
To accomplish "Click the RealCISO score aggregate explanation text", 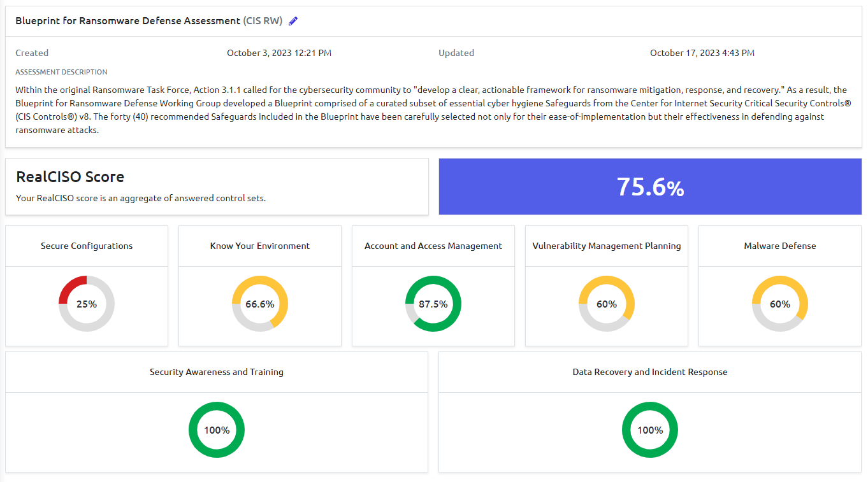I will point(141,198).
